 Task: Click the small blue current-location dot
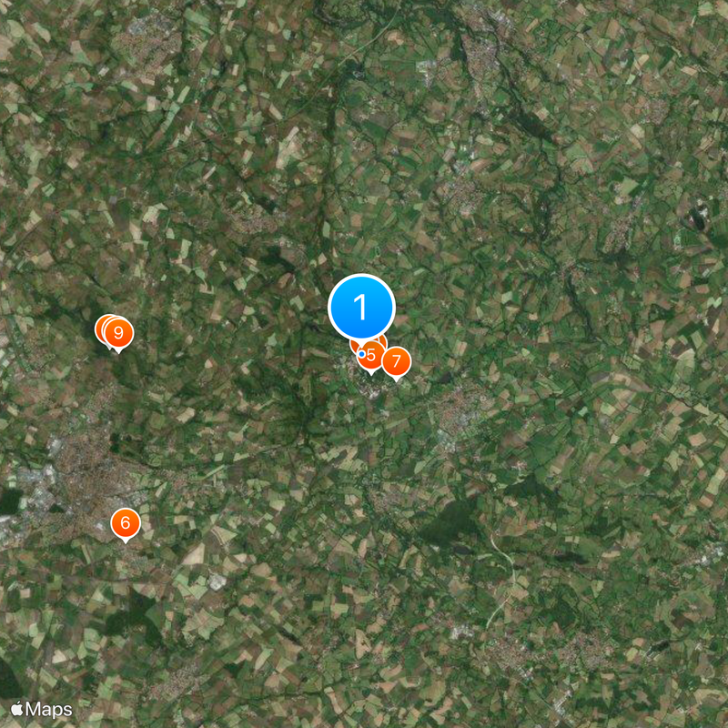point(361,354)
